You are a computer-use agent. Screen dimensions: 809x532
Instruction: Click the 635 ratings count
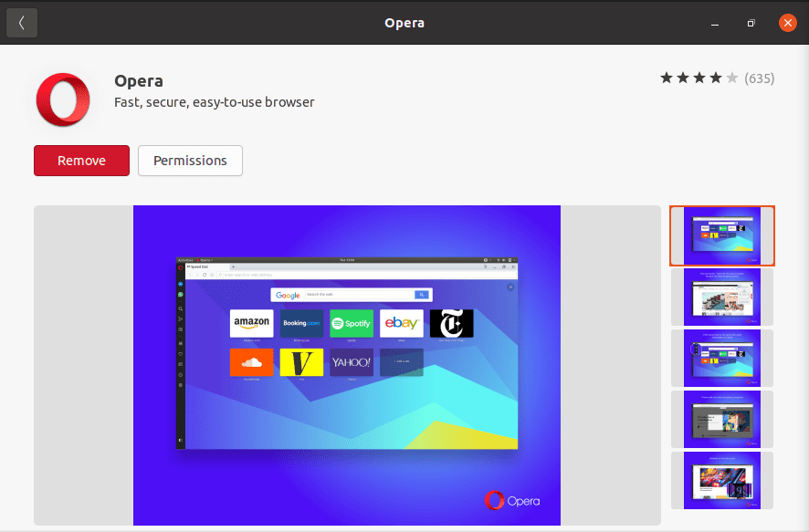pos(759,78)
